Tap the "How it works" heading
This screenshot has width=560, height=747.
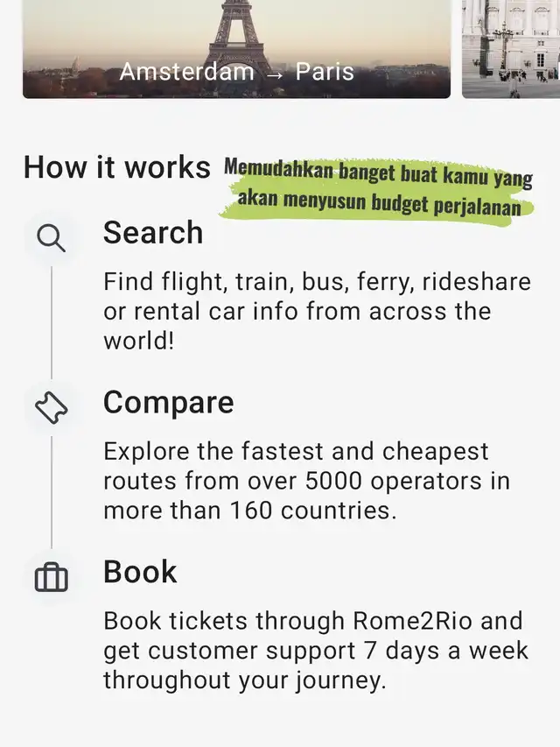(x=116, y=167)
